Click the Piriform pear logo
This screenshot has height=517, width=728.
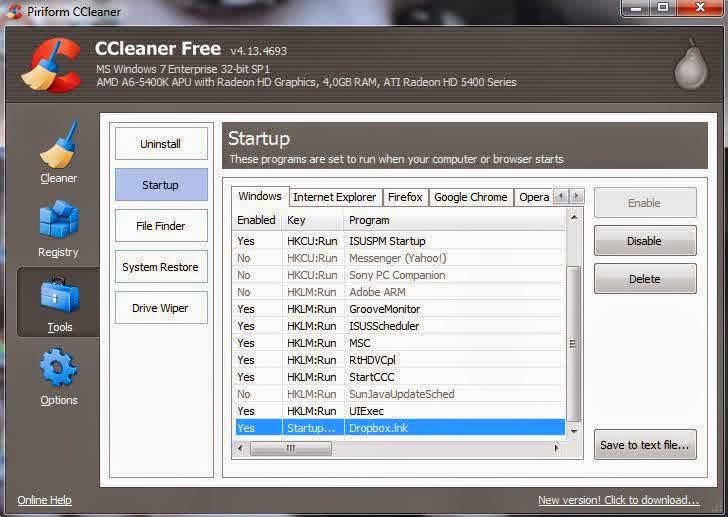point(691,65)
